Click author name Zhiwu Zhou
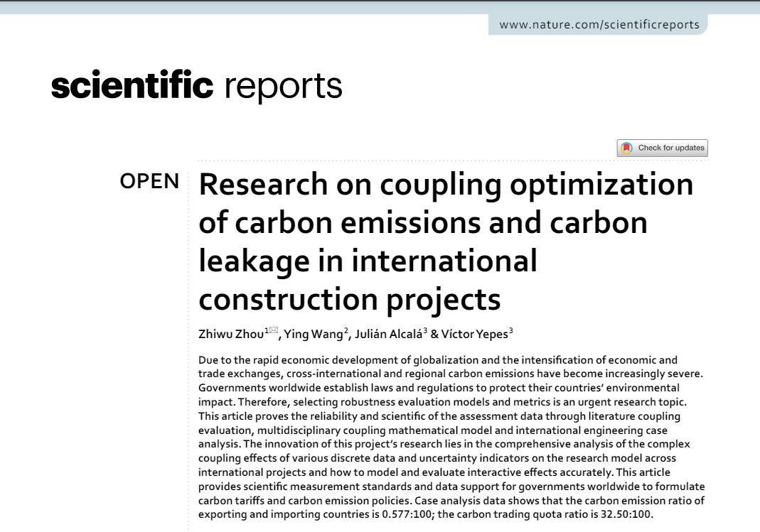This screenshot has height=532, width=760. coord(231,334)
